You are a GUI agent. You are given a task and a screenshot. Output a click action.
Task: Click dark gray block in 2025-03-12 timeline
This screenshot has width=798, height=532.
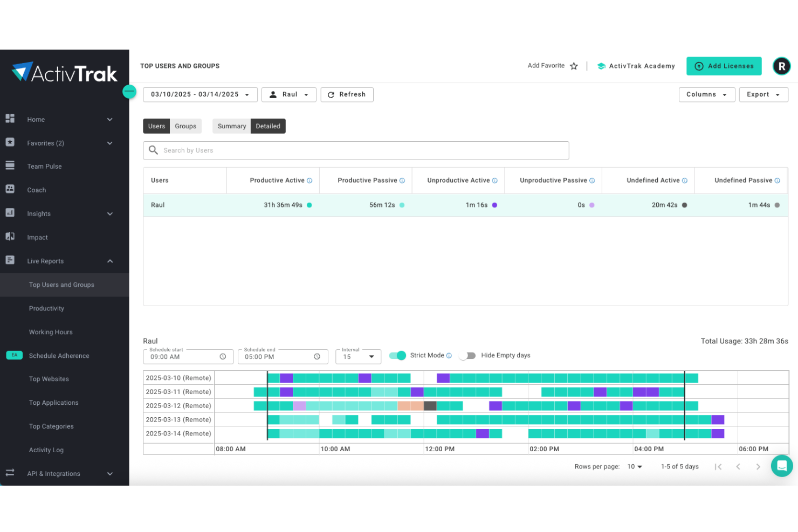pos(430,405)
